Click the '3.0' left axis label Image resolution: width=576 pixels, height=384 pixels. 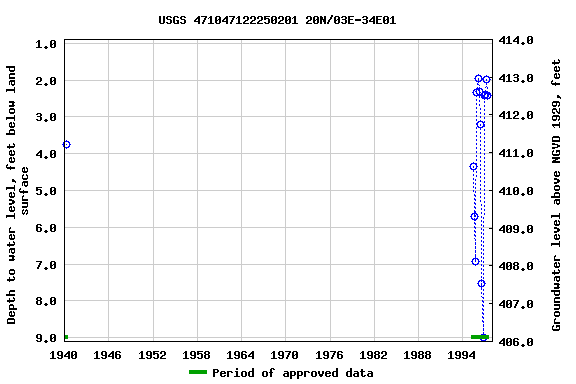pyautogui.click(x=46, y=118)
